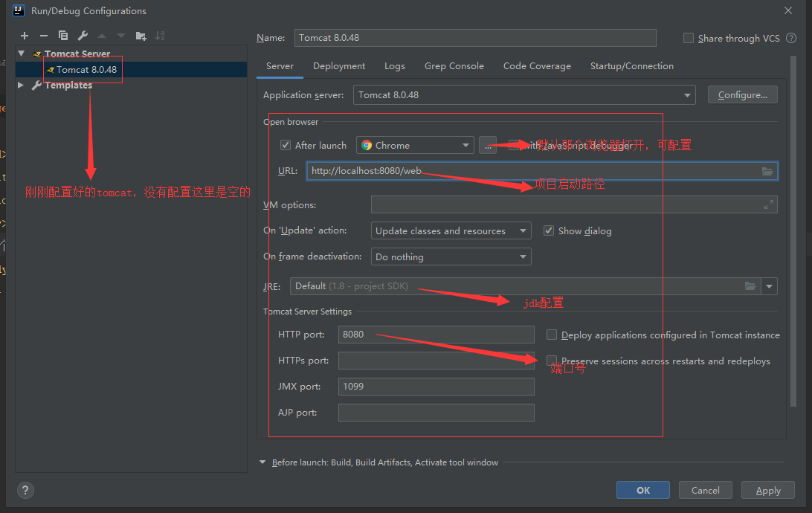Click the Apply button

(768, 490)
